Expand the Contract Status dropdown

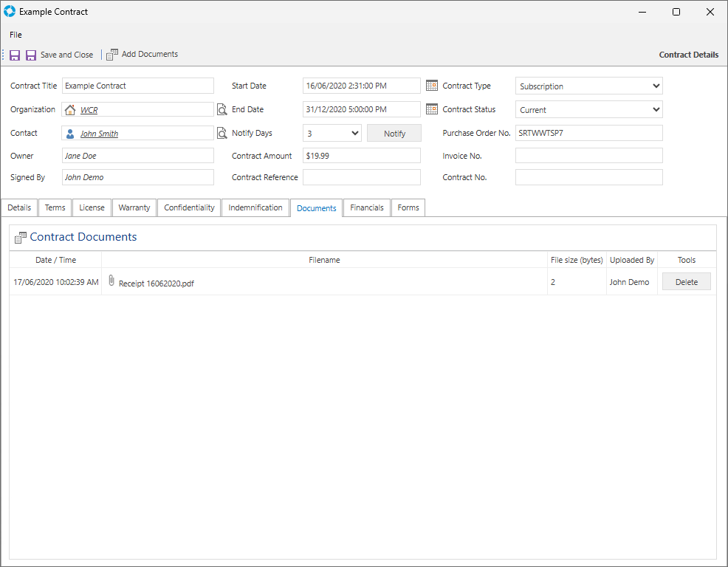[656, 110]
